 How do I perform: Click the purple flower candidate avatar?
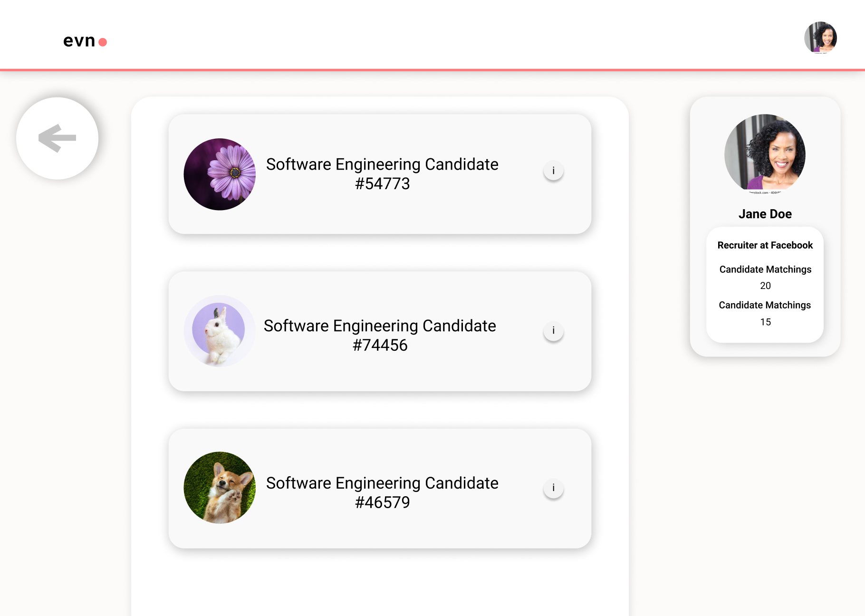click(x=220, y=174)
